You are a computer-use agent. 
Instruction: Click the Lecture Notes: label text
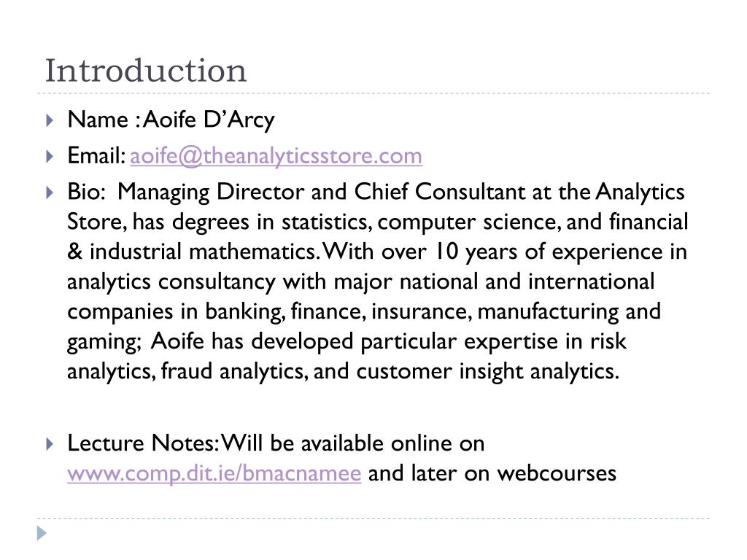(143, 443)
